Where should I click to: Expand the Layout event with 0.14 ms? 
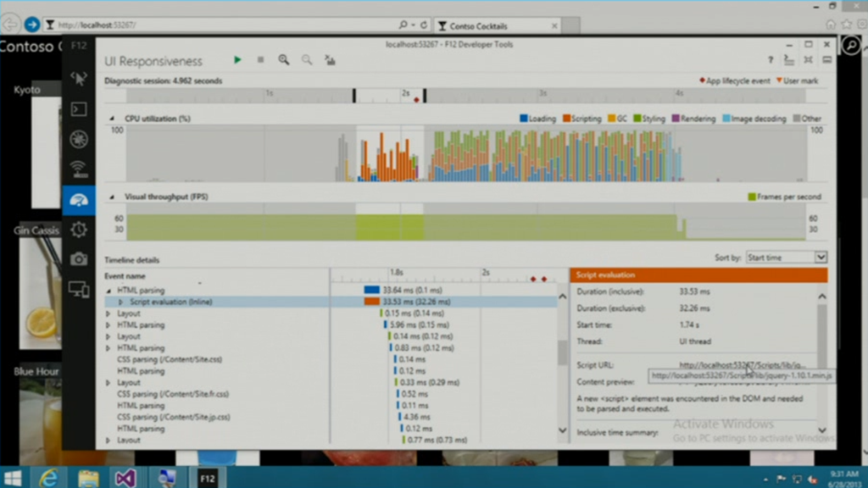tap(108, 336)
